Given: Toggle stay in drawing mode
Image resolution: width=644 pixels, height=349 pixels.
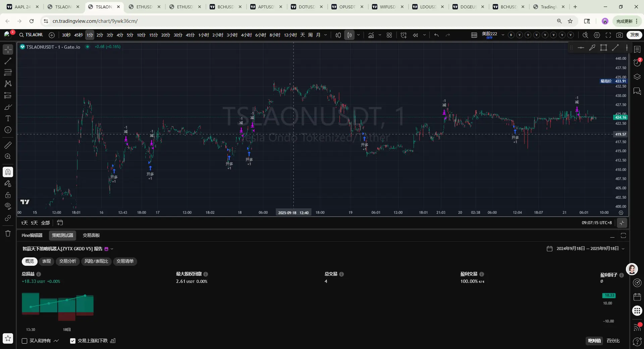Looking at the screenshot, I should coord(8,184).
